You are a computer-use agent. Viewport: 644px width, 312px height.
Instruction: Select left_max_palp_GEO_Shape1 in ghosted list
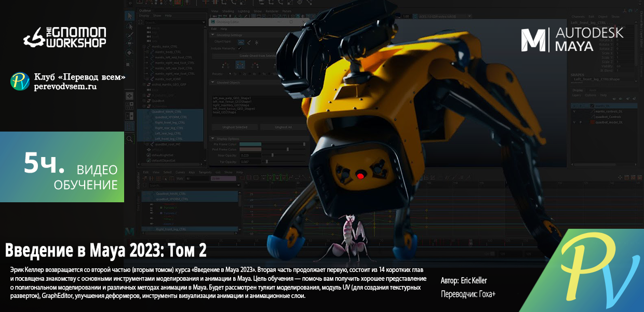[232, 98]
